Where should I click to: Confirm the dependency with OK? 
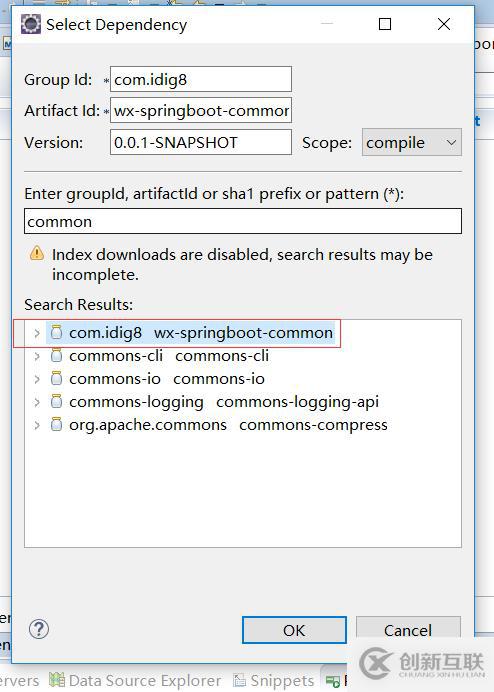[294, 630]
